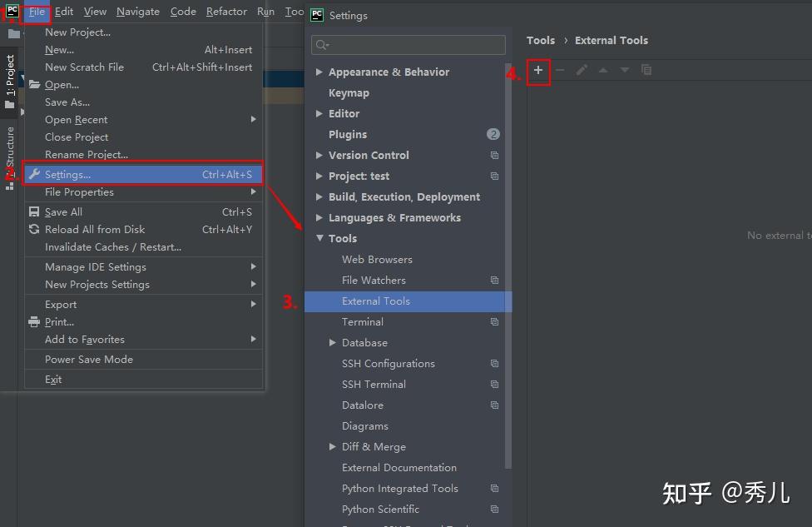Click the Tools breadcrumb link

[x=541, y=40]
